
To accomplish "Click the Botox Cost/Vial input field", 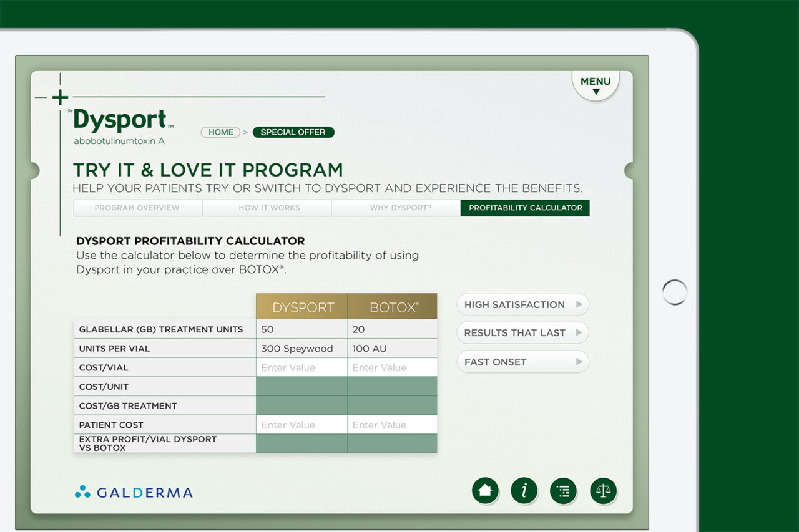I will 393,367.
